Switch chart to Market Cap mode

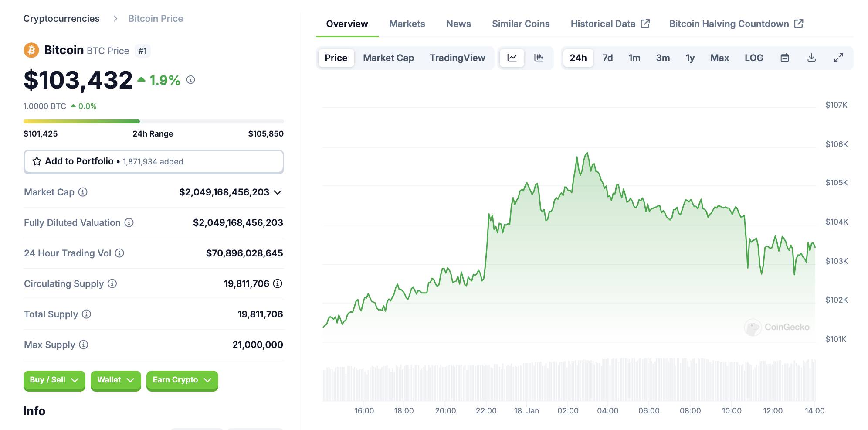tap(388, 58)
